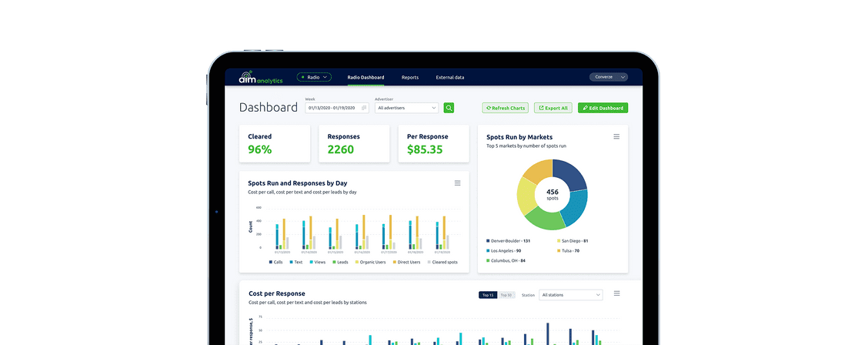The image size is (868, 345).
Task: Click the Week date range field
Action: coord(336,108)
